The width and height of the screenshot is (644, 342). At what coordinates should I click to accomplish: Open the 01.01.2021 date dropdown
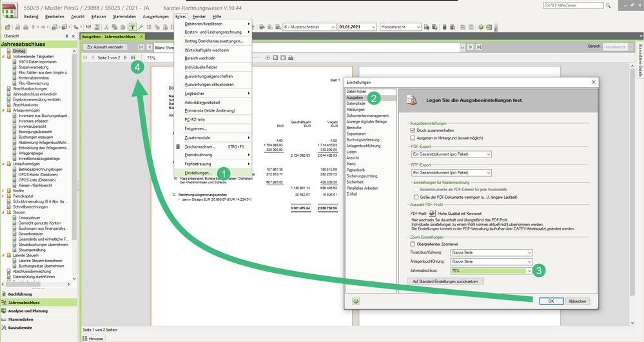[357, 26]
